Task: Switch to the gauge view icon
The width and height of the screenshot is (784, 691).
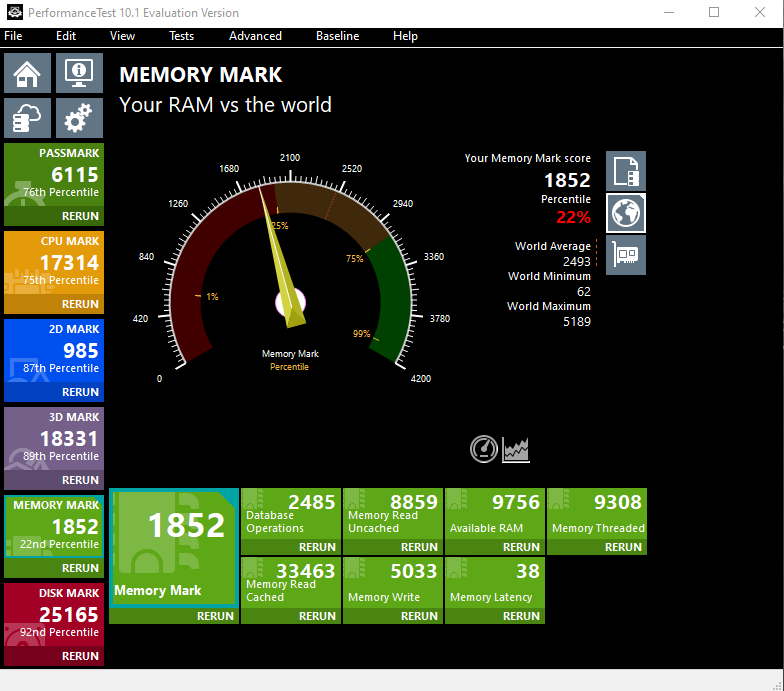Action: coord(484,449)
